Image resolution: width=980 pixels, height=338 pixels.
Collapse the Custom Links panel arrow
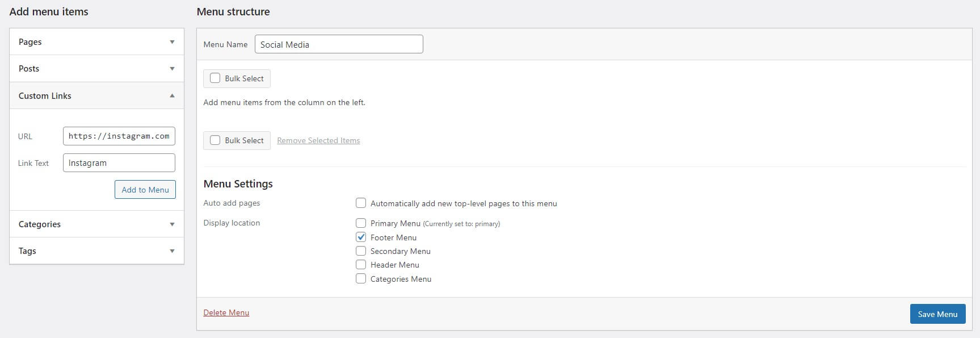pyautogui.click(x=172, y=96)
